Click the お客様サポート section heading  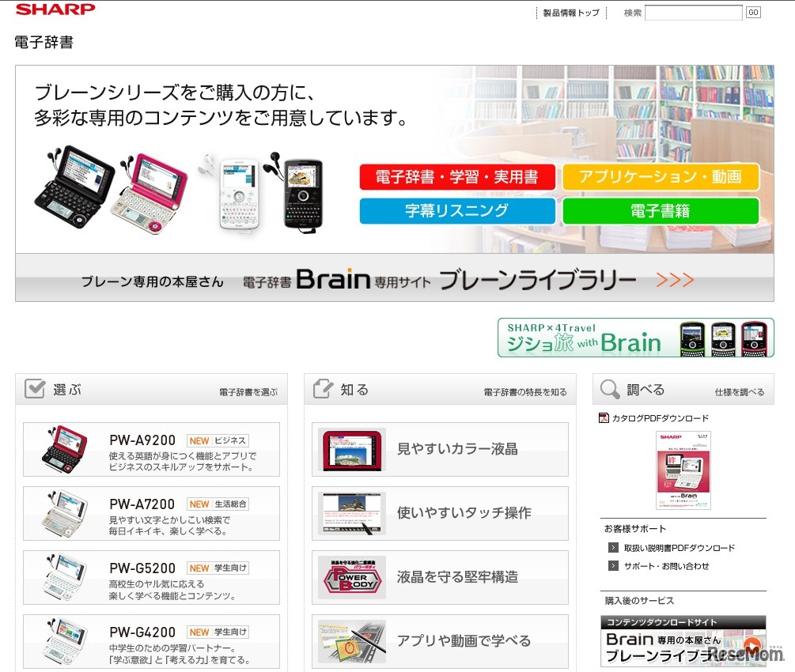click(635, 529)
